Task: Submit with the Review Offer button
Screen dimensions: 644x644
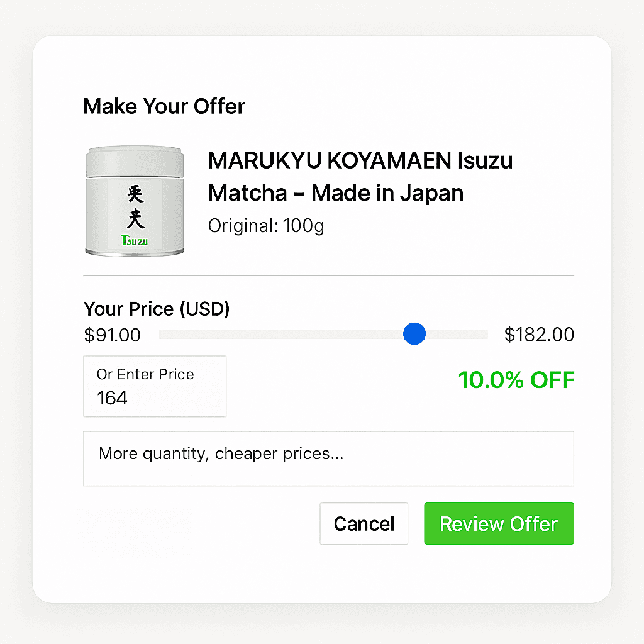Action: pos(499,523)
